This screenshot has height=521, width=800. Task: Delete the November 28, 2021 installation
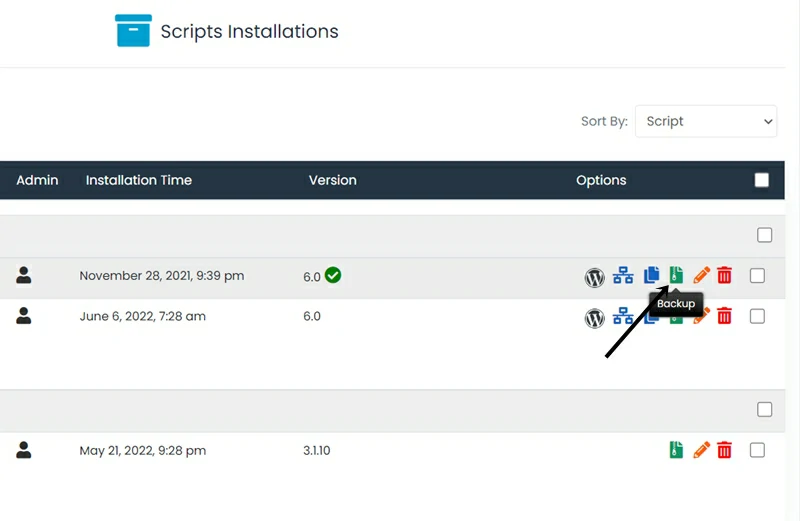point(725,276)
